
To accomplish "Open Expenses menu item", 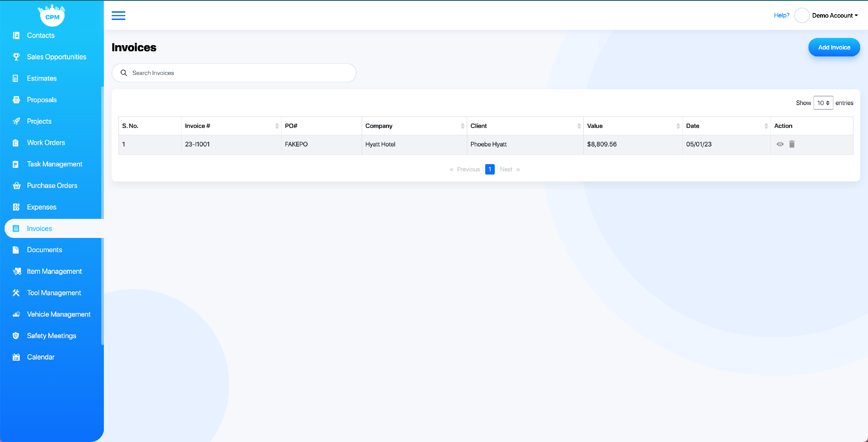I will click(x=41, y=207).
